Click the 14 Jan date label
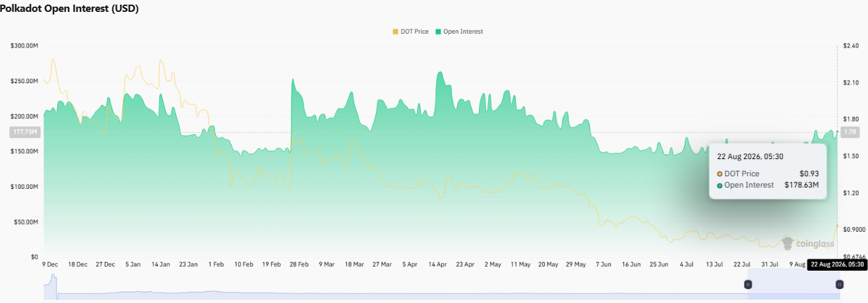 pos(160,264)
